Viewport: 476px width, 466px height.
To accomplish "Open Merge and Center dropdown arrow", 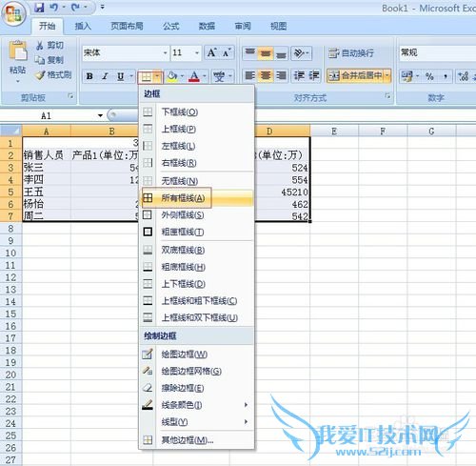I will tap(387, 76).
